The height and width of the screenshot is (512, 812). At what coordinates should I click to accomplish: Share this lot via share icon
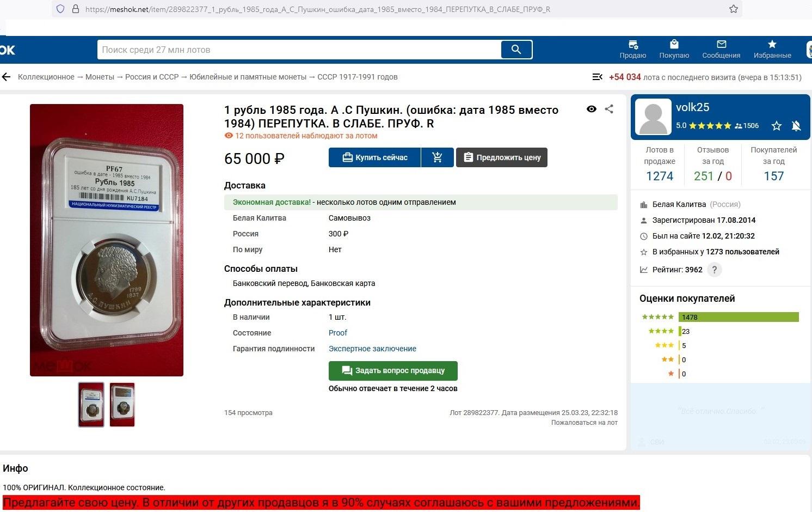coord(609,109)
